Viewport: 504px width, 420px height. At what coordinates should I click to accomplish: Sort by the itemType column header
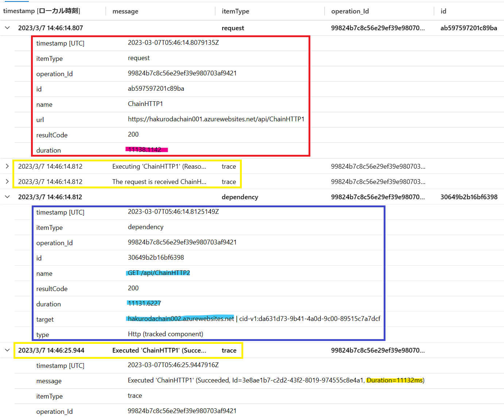pos(235,11)
